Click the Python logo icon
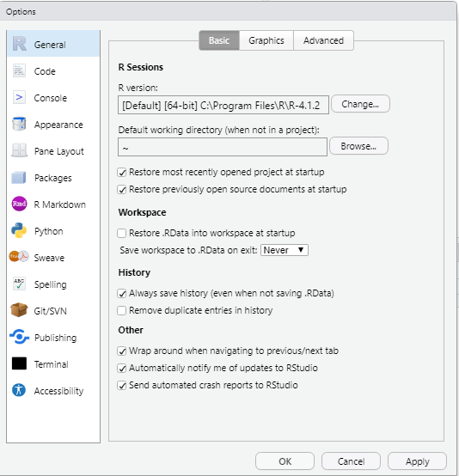 (19, 230)
